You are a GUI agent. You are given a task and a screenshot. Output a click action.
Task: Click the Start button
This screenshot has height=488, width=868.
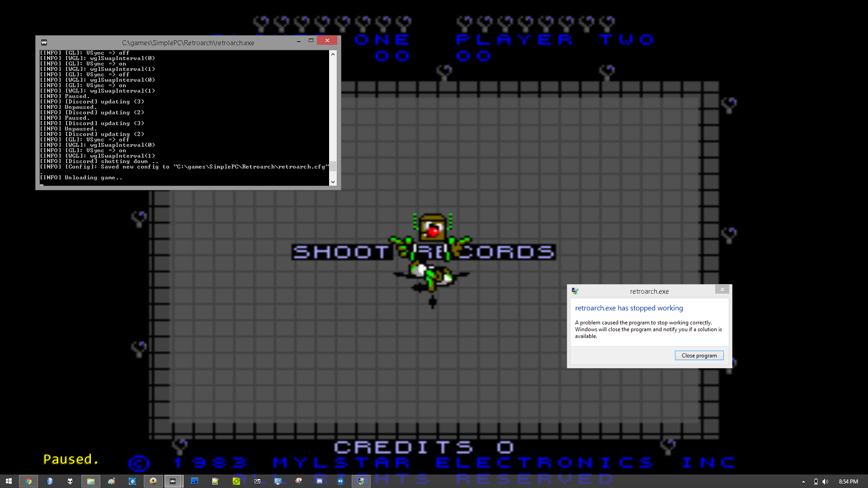point(9,481)
